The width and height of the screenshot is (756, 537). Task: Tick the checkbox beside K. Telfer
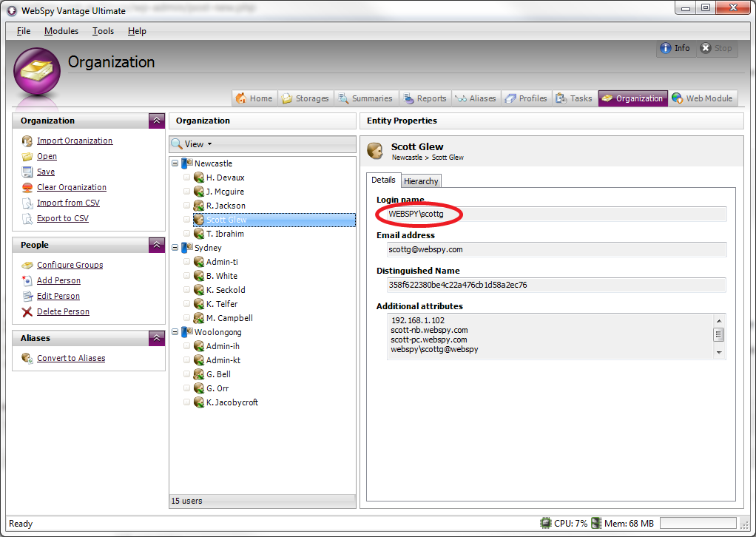[186, 304]
